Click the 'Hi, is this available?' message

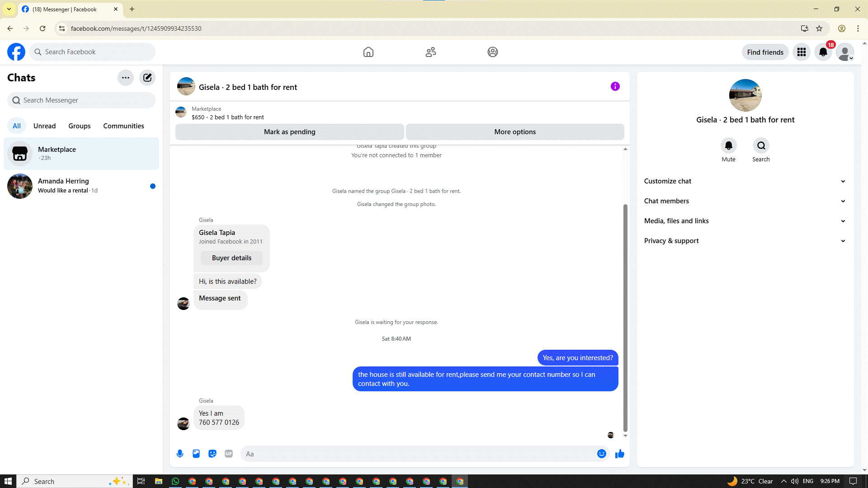(x=228, y=282)
